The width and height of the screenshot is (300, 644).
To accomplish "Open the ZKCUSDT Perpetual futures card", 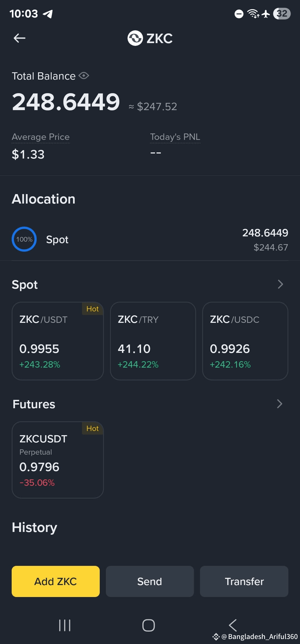I will (58, 460).
